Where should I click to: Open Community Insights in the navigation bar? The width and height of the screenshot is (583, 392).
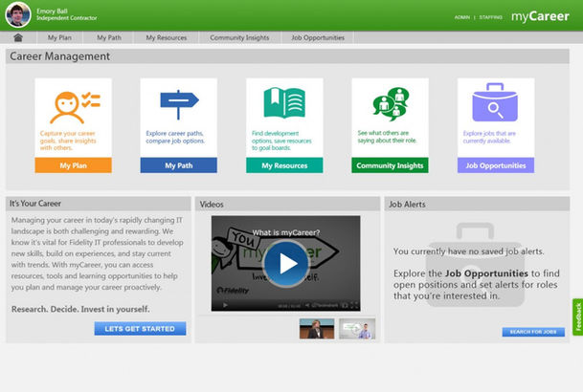click(x=239, y=37)
